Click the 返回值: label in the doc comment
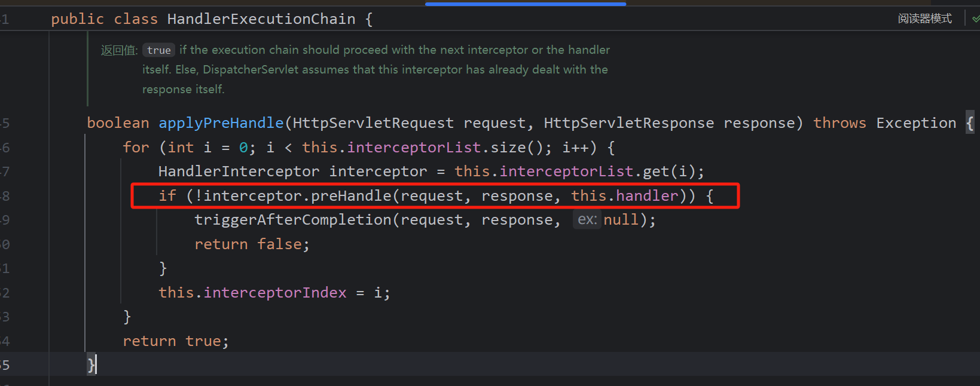The image size is (980, 386). [x=119, y=50]
